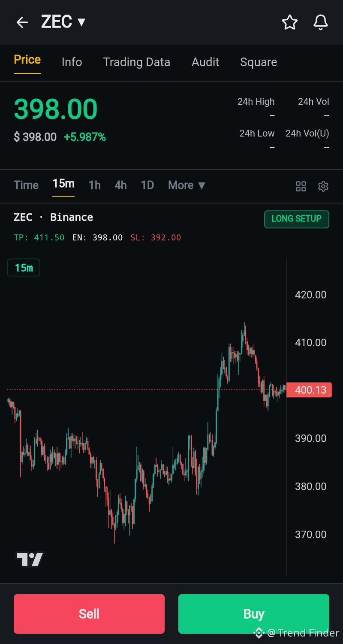Open chart layout grid icon
This screenshot has height=644, width=343.
click(301, 186)
